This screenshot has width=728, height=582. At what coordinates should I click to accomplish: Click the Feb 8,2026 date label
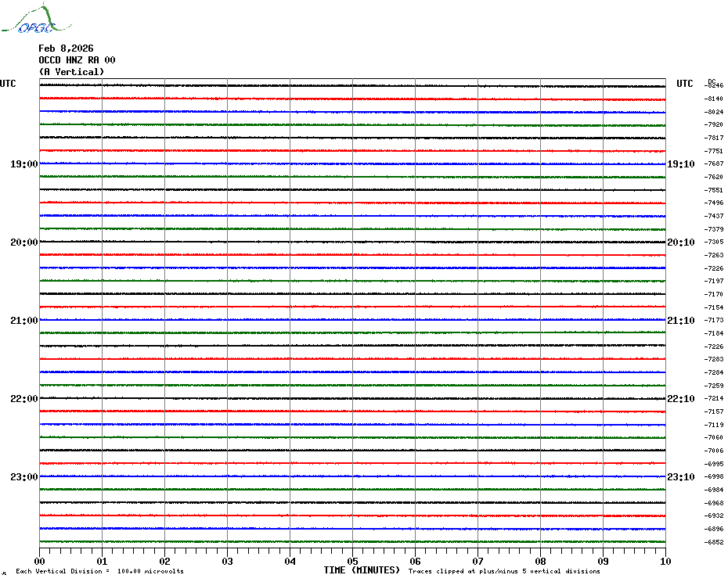tap(66, 48)
